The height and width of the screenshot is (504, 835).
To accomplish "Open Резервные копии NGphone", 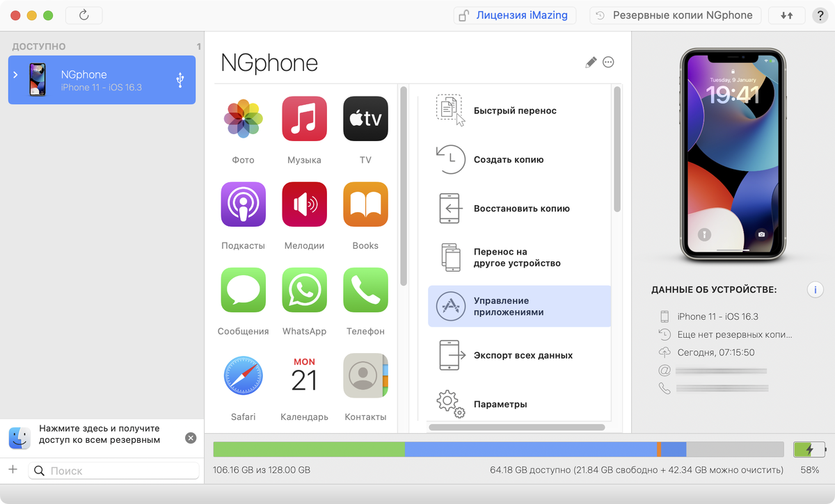I will click(x=676, y=15).
